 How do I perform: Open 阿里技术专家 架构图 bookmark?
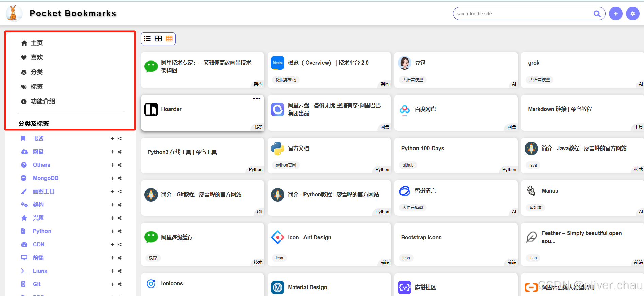202,70
